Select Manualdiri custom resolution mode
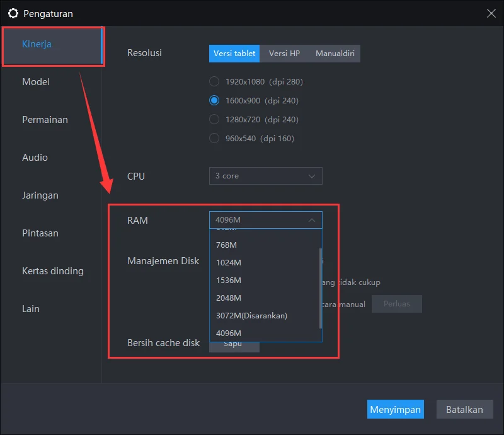Image resolution: width=504 pixels, height=435 pixels. click(335, 54)
